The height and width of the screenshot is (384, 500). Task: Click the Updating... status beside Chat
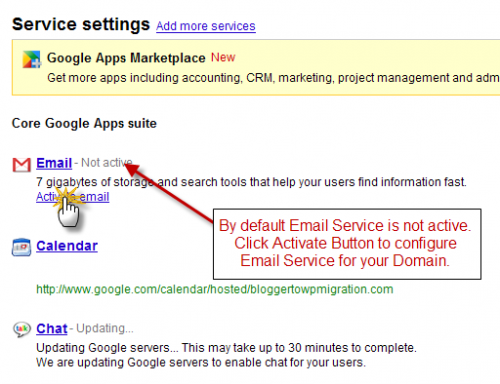[105, 328]
